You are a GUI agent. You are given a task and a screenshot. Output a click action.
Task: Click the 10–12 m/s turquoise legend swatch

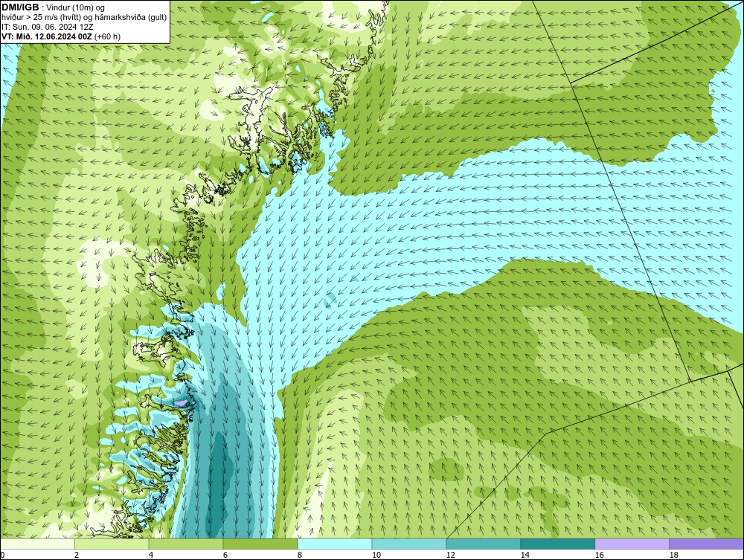(x=409, y=544)
